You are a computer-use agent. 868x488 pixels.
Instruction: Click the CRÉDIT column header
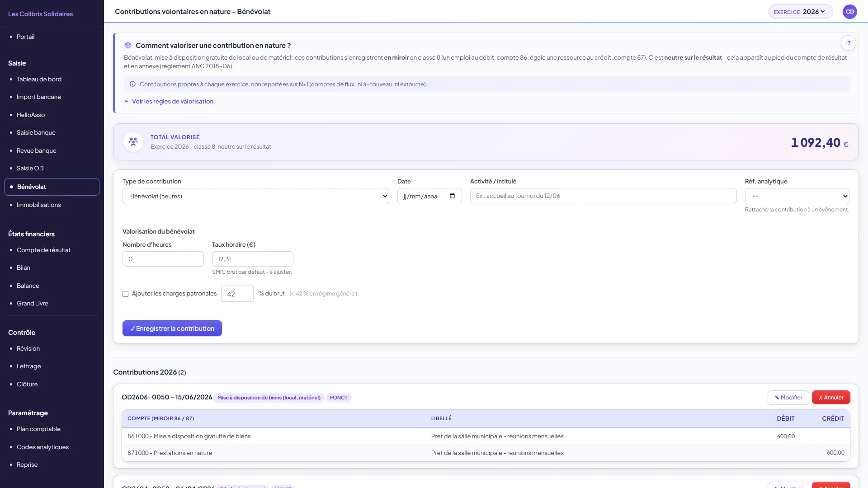tap(833, 418)
